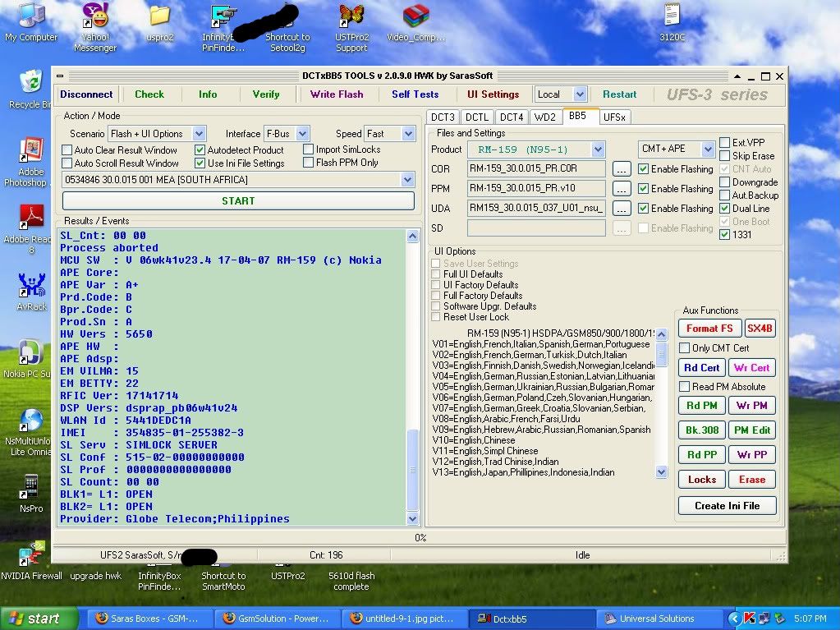Open the AvRack desktop shortcut
Viewport: 840px width, 630px height.
pyautogui.click(x=31, y=292)
